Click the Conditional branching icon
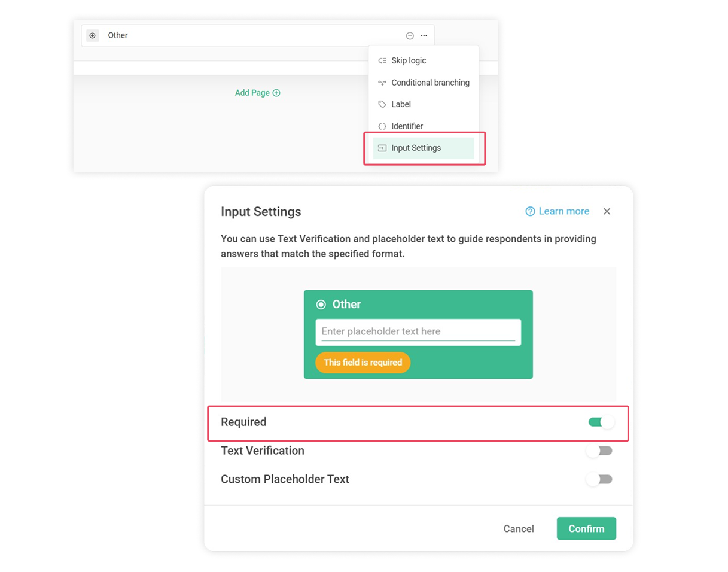This screenshot has height=572, width=728. coord(382,83)
